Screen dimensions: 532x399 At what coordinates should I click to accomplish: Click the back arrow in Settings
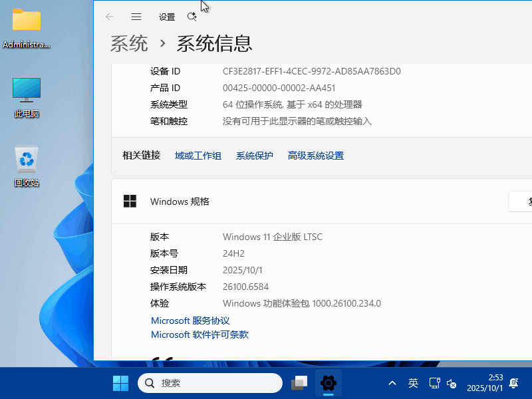[109, 17]
